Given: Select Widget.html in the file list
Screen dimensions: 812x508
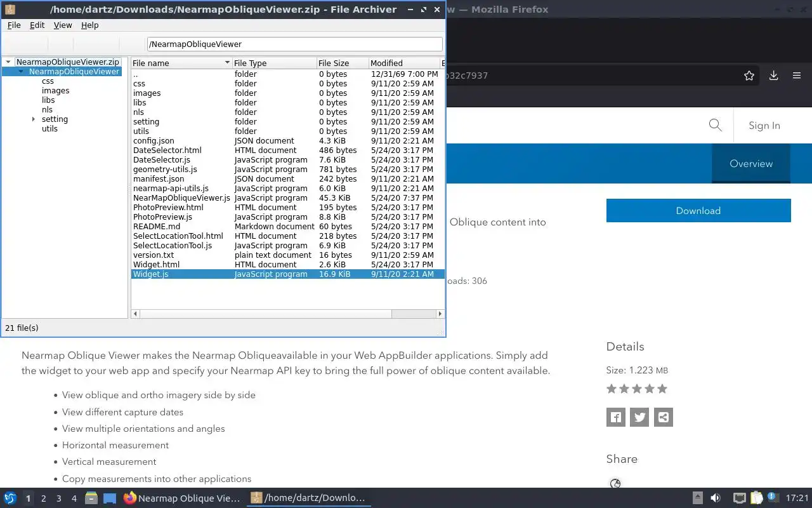Looking at the screenshot, I should [287, 265].
